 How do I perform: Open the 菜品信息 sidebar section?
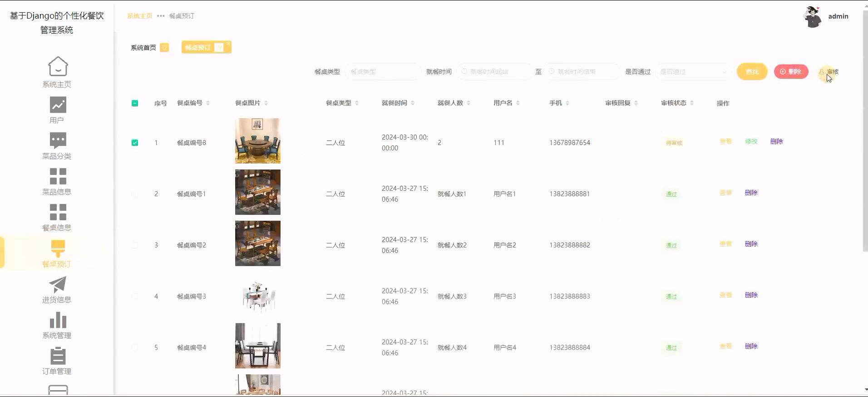coord(57,182)
